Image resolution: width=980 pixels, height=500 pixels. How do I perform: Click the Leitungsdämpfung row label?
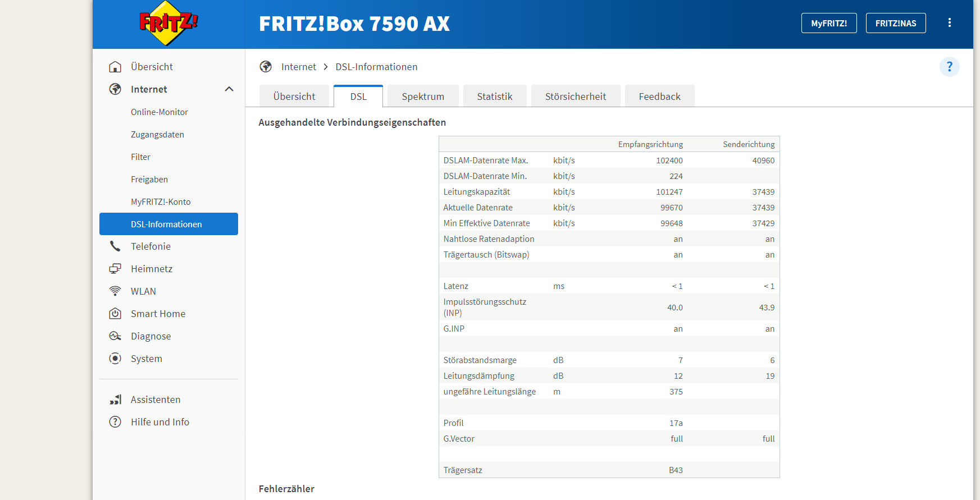click(478, 376)
